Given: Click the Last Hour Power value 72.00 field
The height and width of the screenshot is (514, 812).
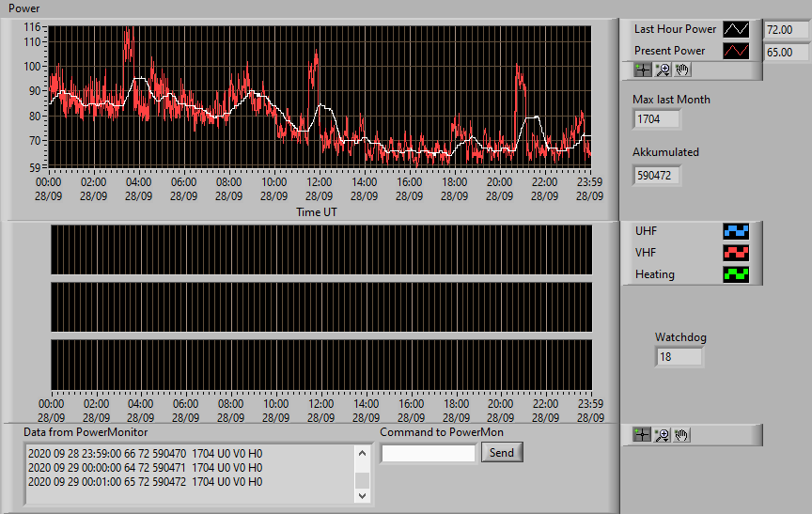Looking at the screenshot, I should click(x=786, y=30).
